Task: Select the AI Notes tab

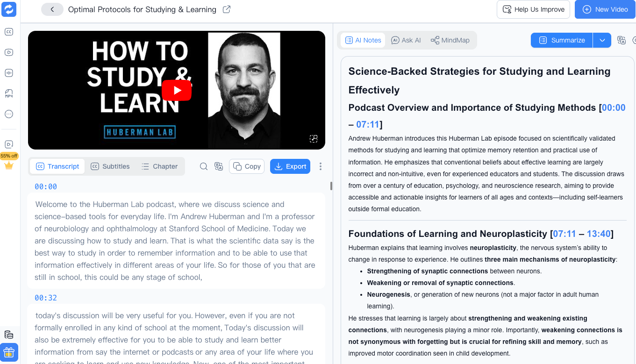Action: pyautogui.click(x=363, y=40)
